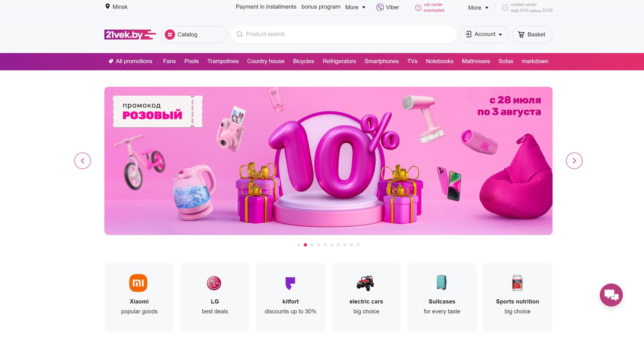Open the live chat bubble icon

[x=611, y=295]
